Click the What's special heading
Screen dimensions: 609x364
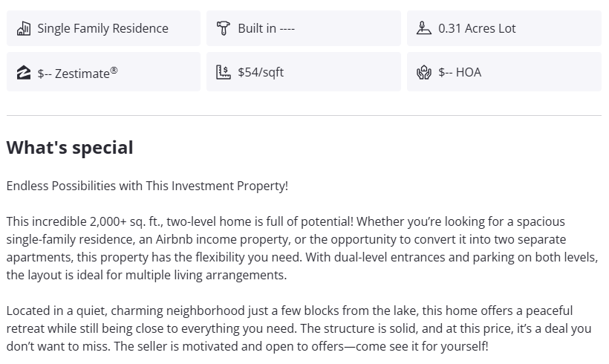coord(70,148)
